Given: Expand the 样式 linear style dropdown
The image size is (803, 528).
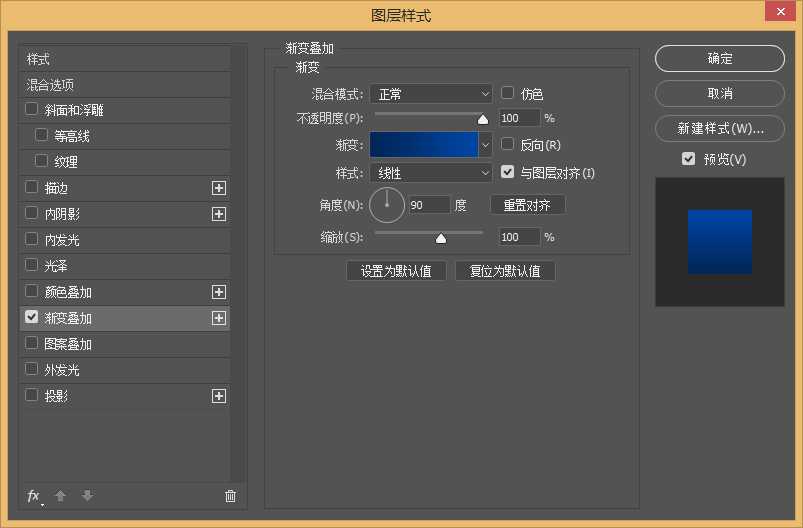Looking at the screenshot, I should (x=431, y=173).
